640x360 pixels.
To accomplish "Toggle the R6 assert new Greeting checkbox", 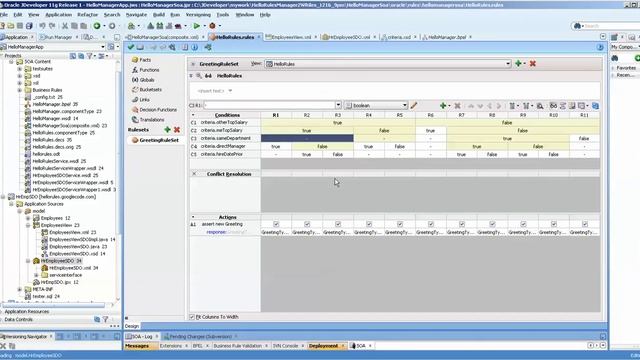I will point(431,224).
